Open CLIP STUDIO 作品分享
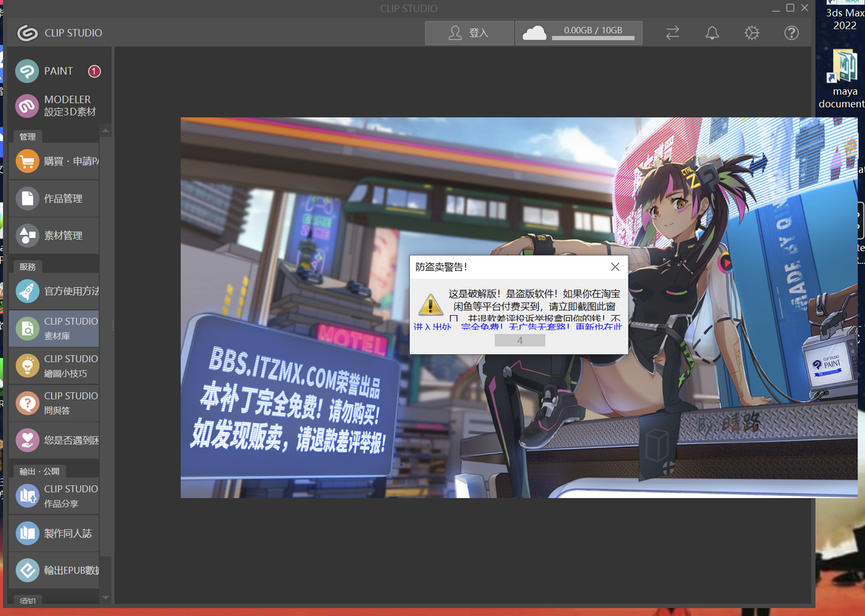865x616 pixels. click(x=54, y=496)
